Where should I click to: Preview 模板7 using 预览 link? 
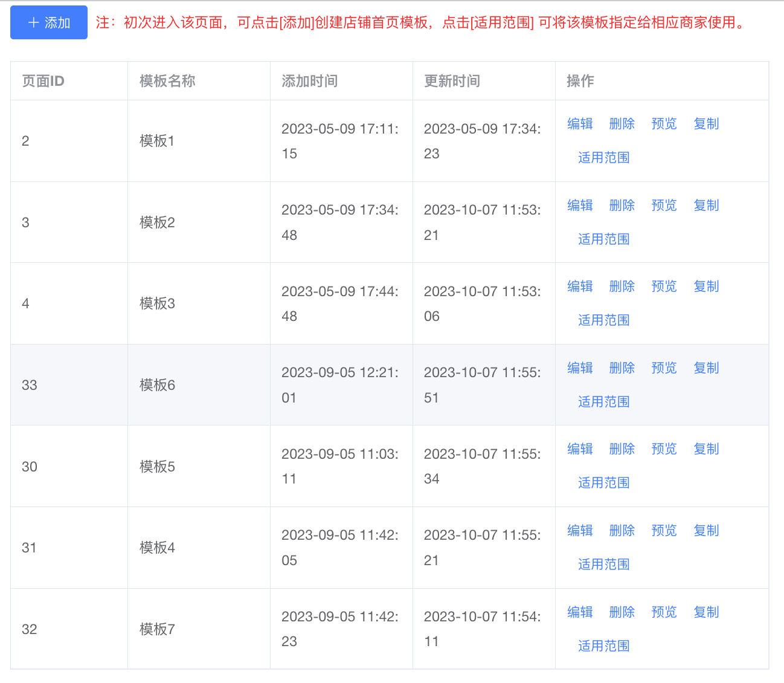[664, 612]
